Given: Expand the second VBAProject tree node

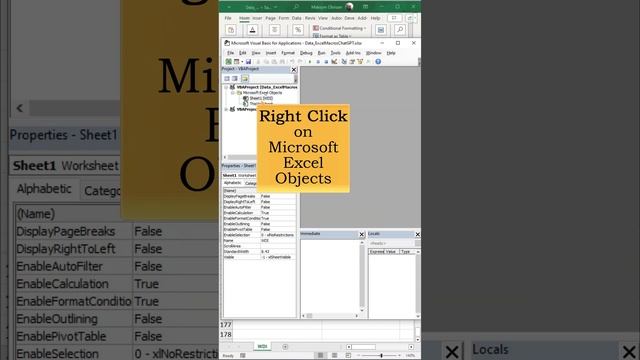Looking at the screenshot, I should (x=226, y=109).
